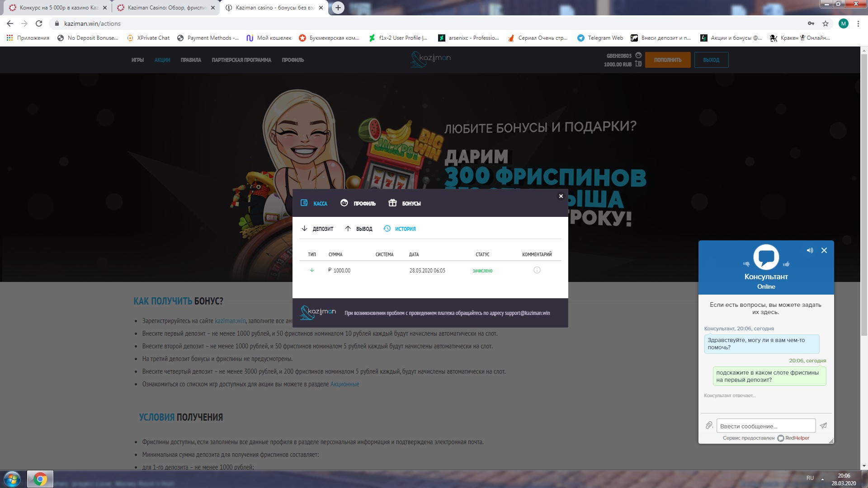Go to the АКЦИИ navigation item

click(162, 60)
